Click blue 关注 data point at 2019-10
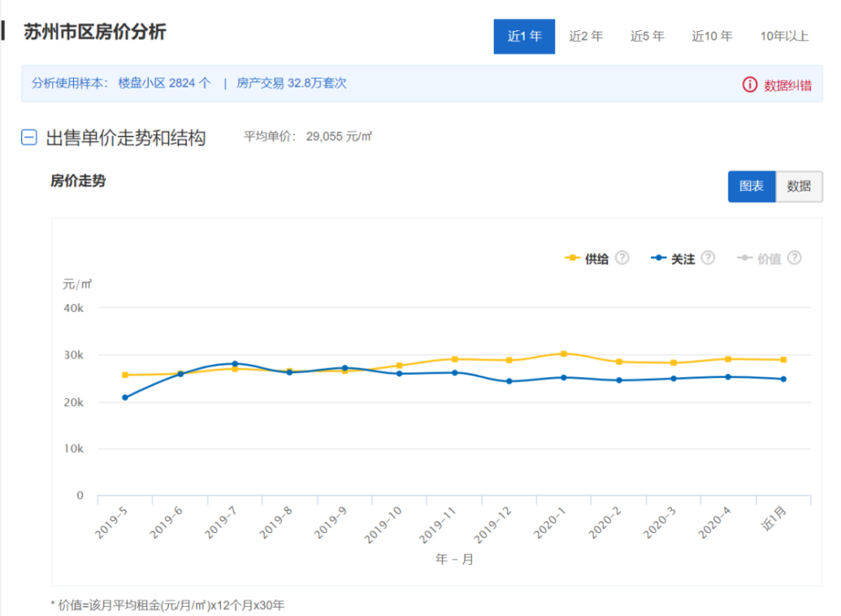The image size is (841, 616). (399, 374)
